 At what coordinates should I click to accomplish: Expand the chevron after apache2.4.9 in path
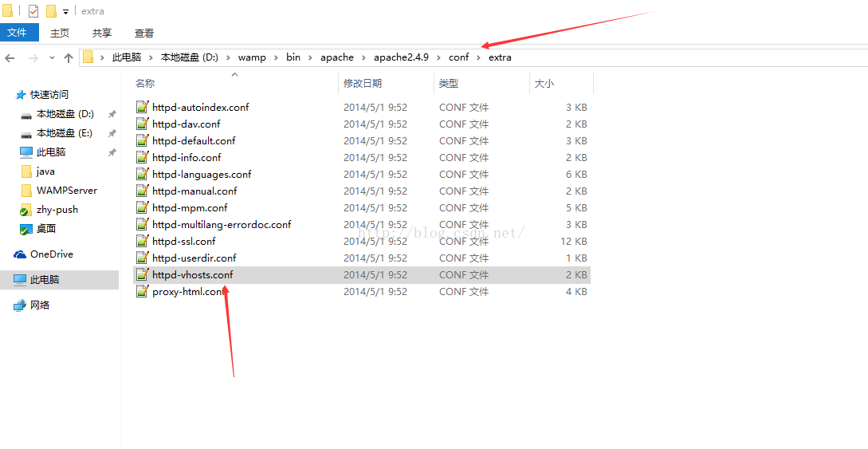click(438, 57)
